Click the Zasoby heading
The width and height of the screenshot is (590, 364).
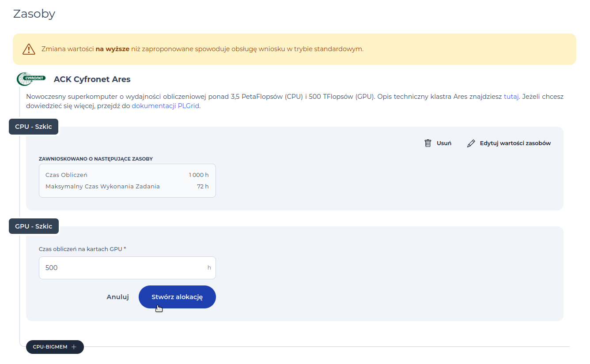coord(34,14)
